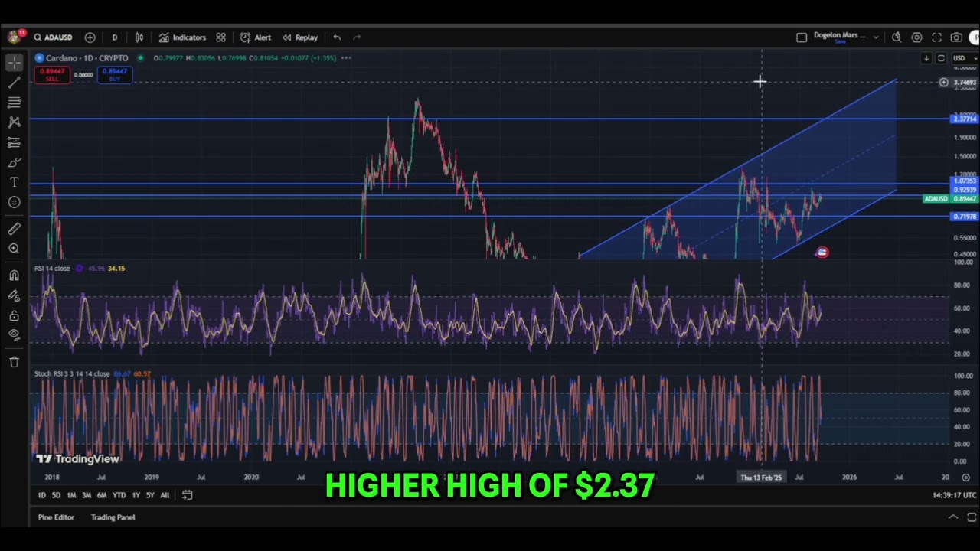Viewport: 980px width, 551px height.
Task: Set time range to 1D
Action: (x=41, y=495)
